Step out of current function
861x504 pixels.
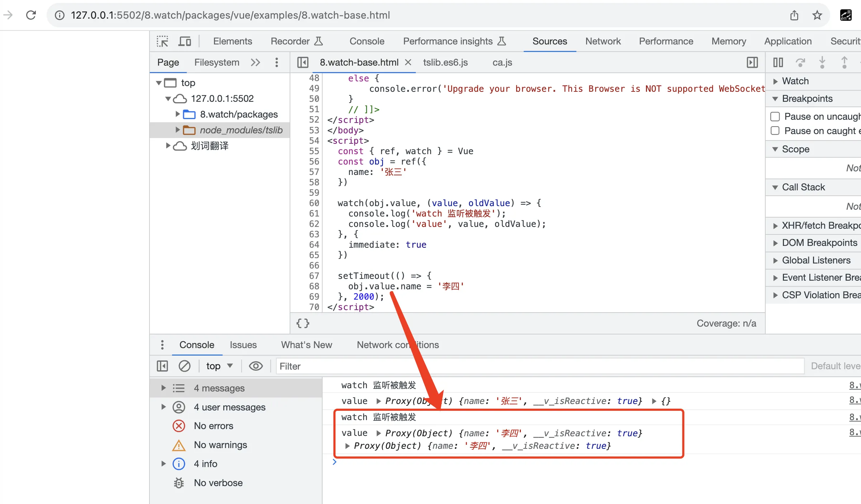pyautogui.click(x=845, y=62)
